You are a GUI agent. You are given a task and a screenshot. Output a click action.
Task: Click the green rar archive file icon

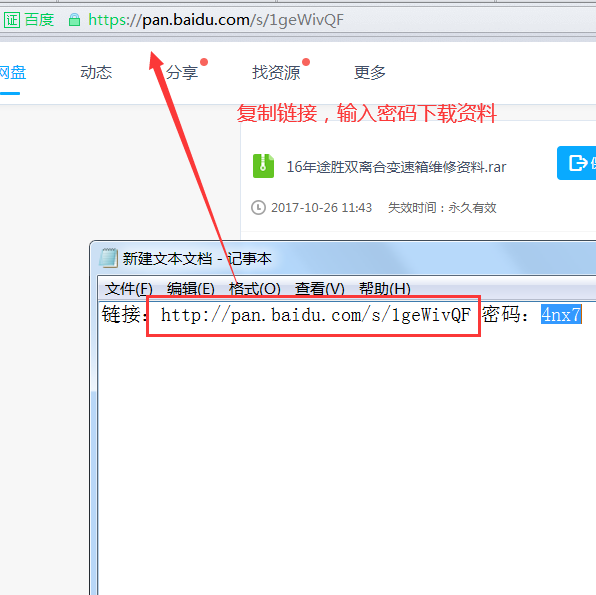[x=263, y=166]
